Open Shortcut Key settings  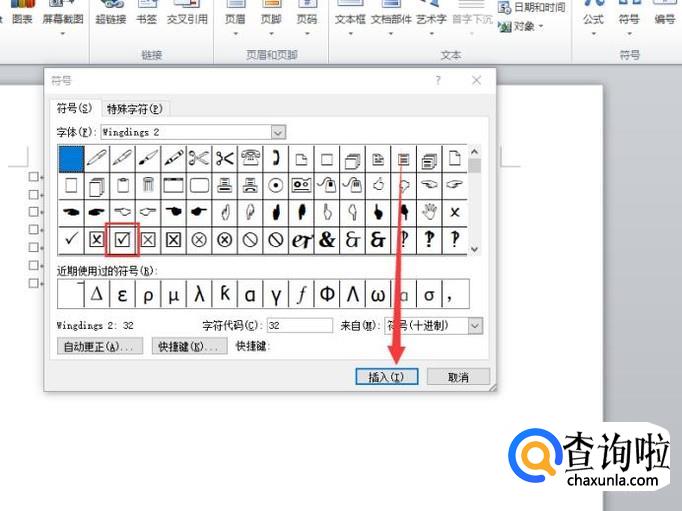[189, 346]
